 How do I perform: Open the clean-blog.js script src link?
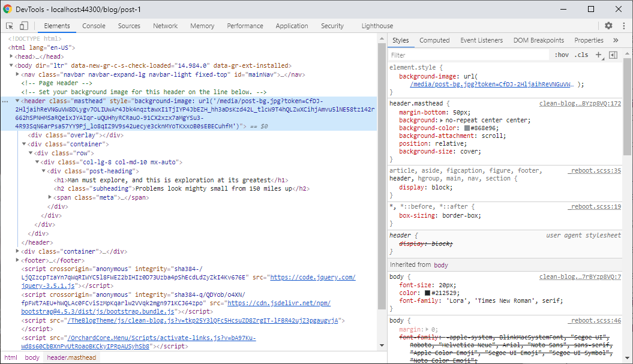203,320
